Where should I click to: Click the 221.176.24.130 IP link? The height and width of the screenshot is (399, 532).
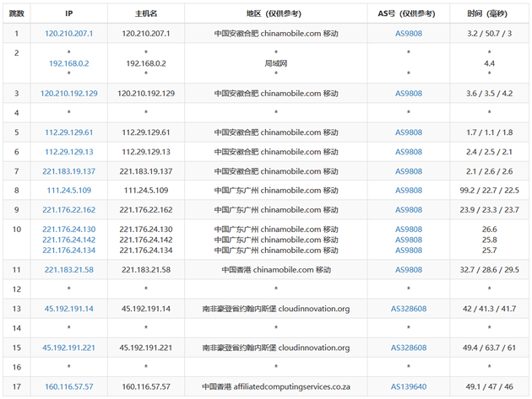pos(68,229)
